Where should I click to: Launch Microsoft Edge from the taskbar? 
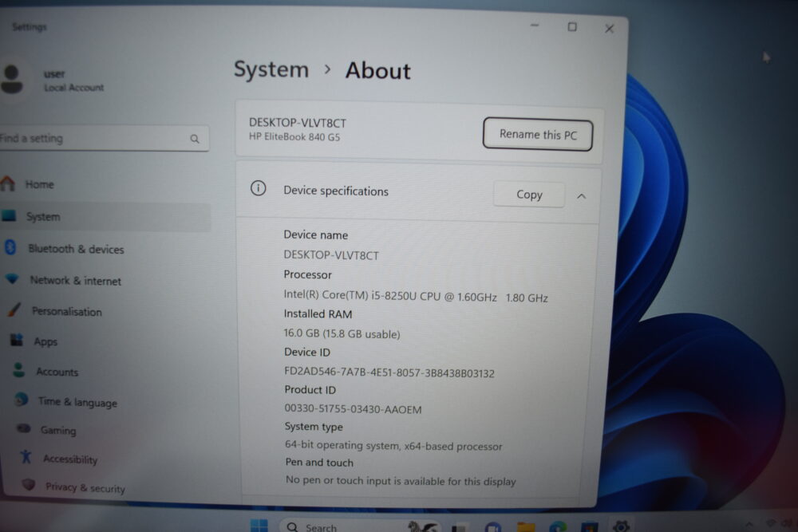point(558,527)
